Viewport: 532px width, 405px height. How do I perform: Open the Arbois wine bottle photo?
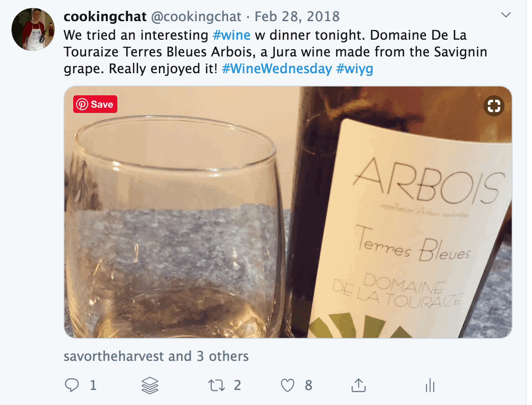coord(288,212)
